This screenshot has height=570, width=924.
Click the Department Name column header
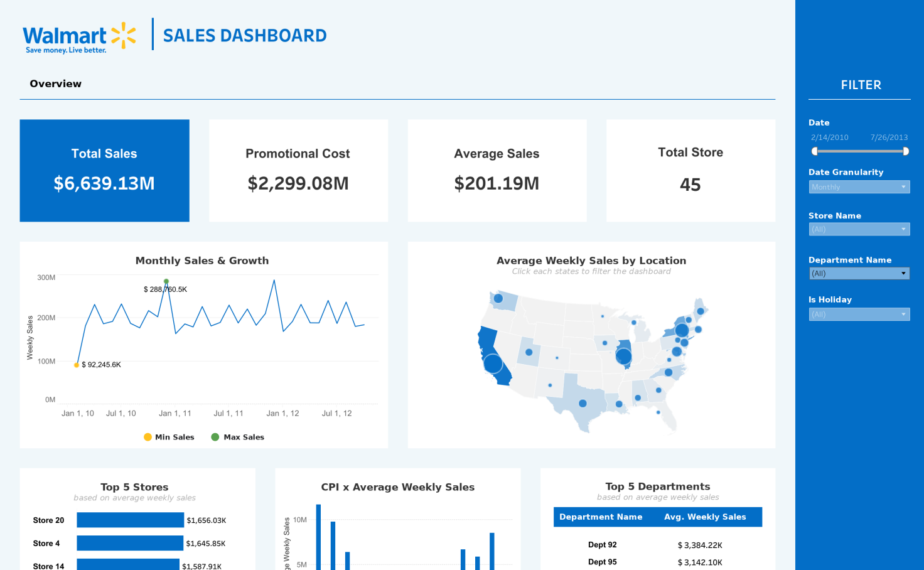[601, 517]
